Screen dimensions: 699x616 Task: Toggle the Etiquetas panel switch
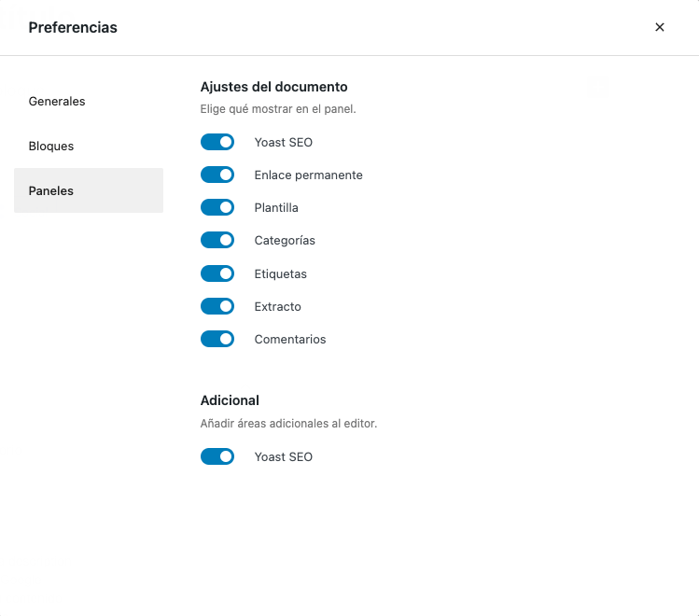pos(217,273)
